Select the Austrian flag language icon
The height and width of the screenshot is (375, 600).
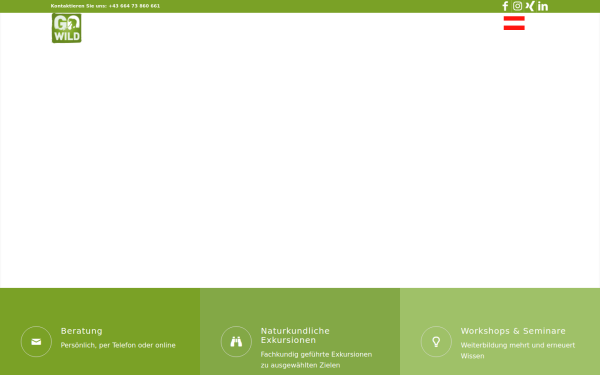tap(514, 23)
